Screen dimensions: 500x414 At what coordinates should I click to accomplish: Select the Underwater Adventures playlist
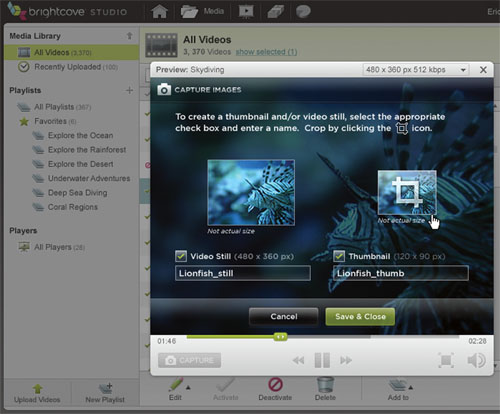pyautogui.click(x=81, y=178)
